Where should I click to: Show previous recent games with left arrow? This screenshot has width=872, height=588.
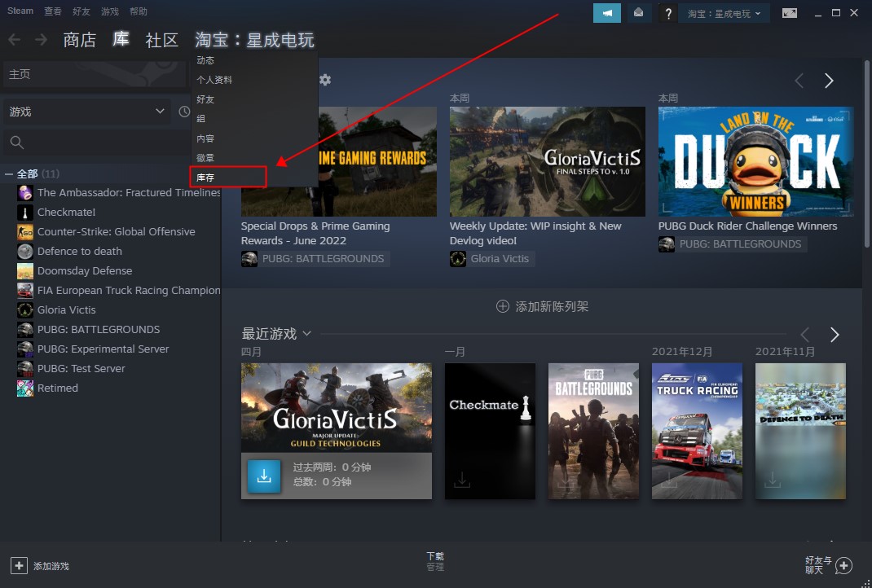click(804, 335)
